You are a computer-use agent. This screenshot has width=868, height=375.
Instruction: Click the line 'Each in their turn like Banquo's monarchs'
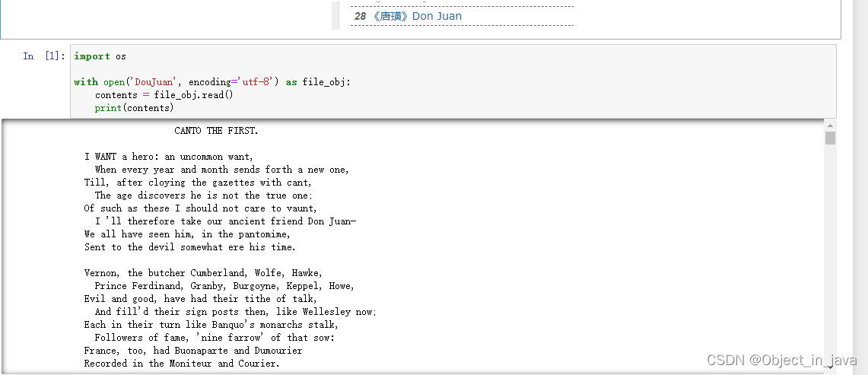[x=211, y=325]
